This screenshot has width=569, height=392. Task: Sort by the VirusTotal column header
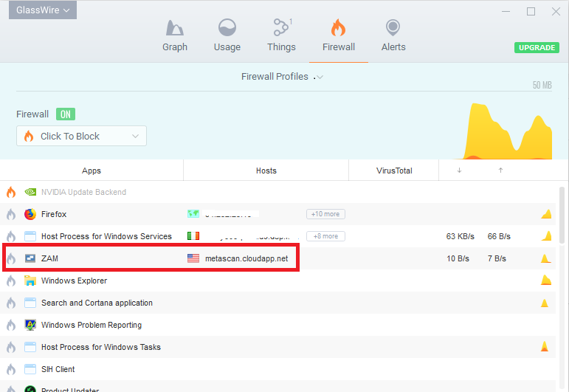(x=394, y=171)
